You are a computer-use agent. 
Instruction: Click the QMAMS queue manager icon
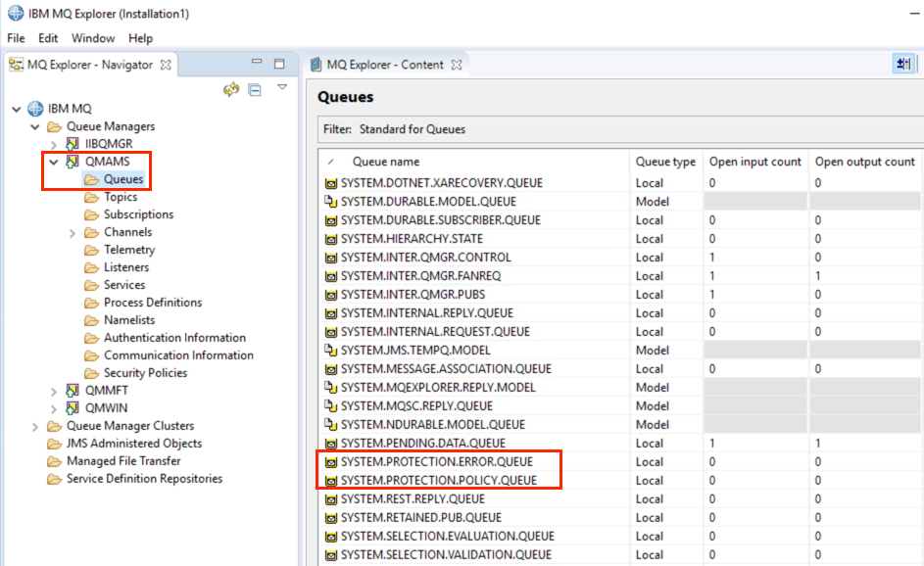[x=73, y=162]
